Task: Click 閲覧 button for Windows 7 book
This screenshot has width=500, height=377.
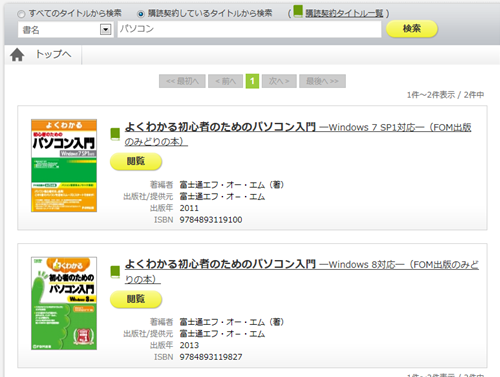Action: point(136,161)
